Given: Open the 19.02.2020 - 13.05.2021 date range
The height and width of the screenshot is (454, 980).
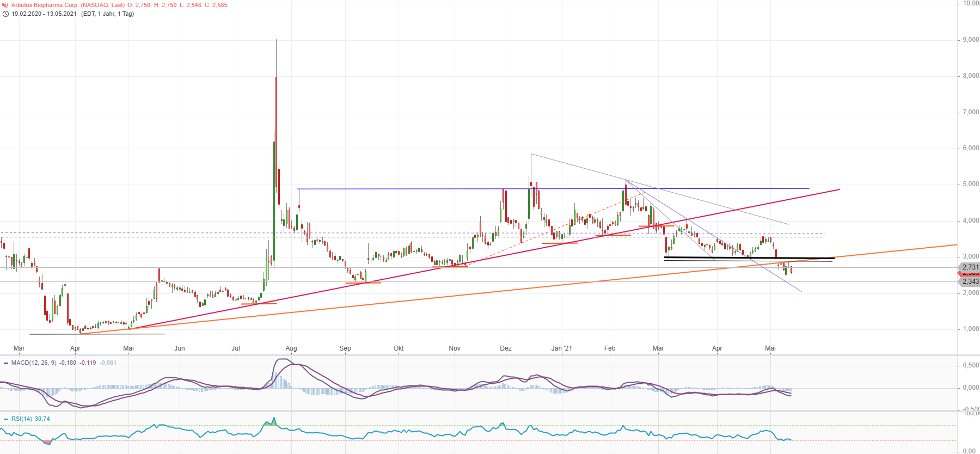Looking at the screenshot, I should point(44,14).
